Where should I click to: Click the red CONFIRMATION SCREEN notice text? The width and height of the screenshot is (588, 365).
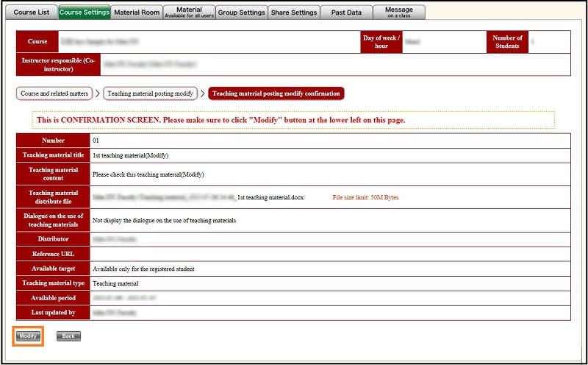(x=220, y=120)
